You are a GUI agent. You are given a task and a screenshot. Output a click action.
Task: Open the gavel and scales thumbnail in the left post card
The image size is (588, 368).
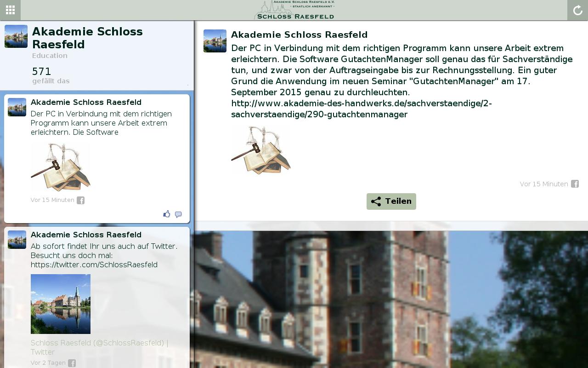[x=61, y=167]
